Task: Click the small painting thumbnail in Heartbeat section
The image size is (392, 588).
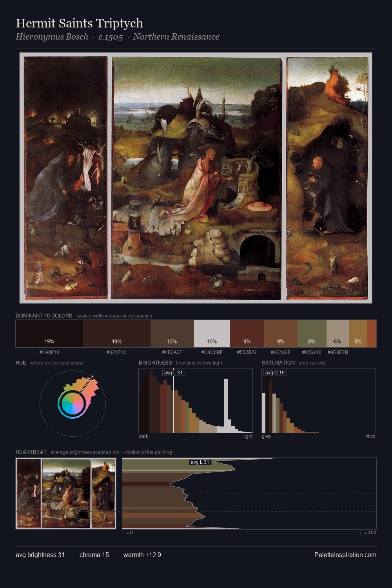Action: [67, 494]
